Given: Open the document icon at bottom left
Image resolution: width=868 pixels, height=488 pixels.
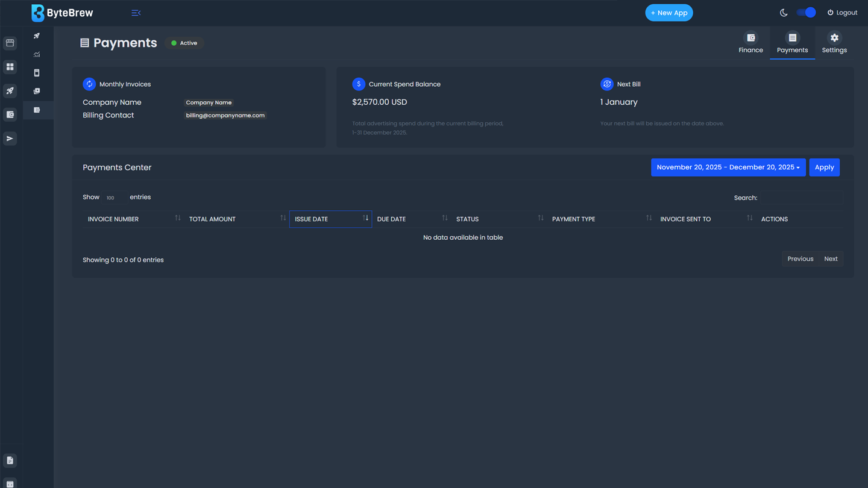Looking at the screenshot, I should [x=10, y=460].
